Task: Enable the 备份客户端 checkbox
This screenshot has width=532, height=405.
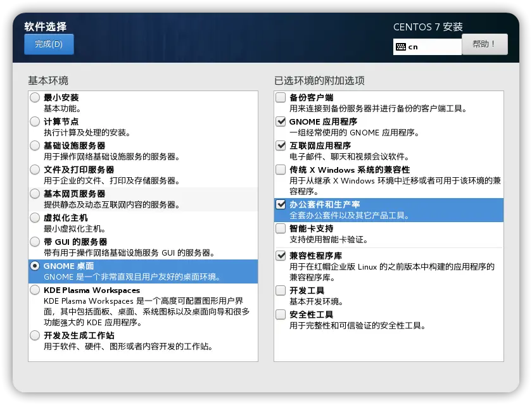Action: coord(281,97)
